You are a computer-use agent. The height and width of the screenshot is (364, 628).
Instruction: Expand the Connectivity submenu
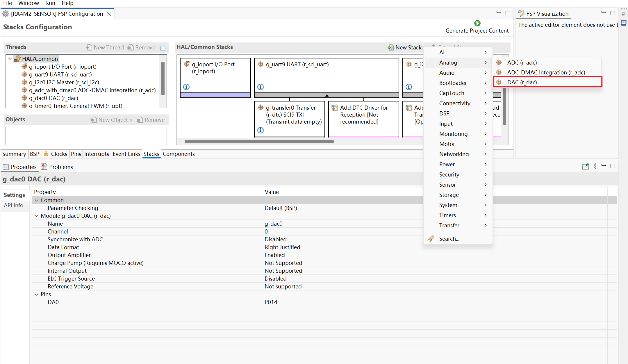click(x=458, y=103)
